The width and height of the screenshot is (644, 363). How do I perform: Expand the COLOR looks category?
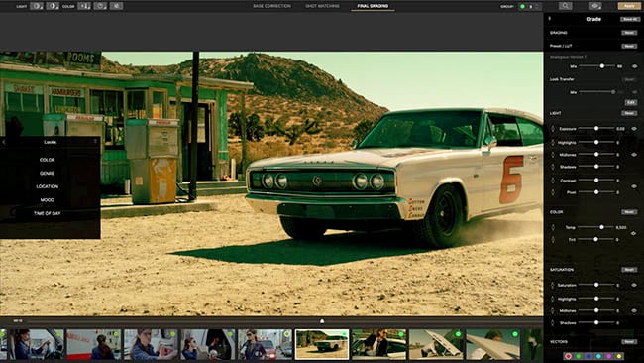point(48,160)
